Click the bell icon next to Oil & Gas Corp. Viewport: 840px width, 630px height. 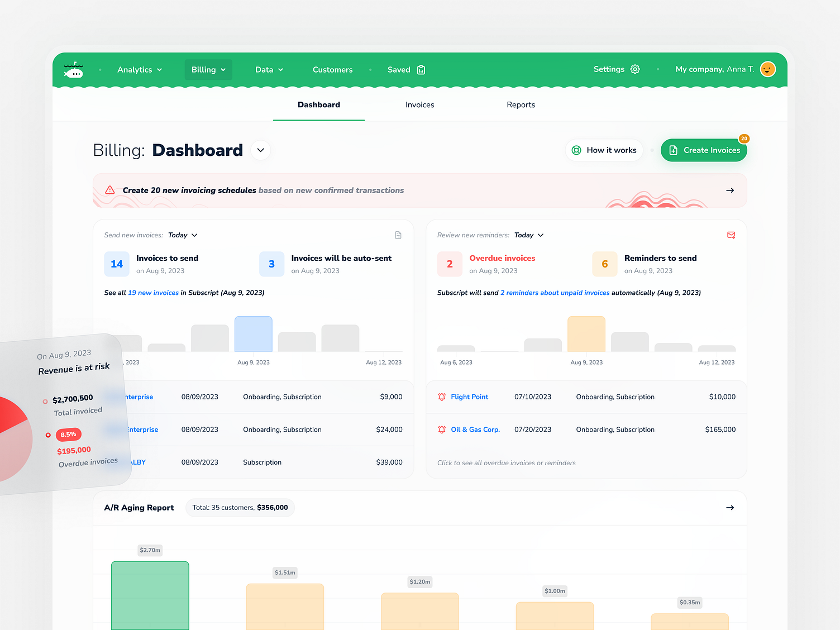click(441, 429)
